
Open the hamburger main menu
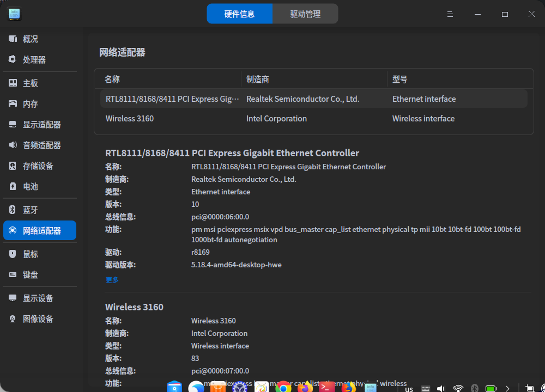[x=450, y=14]
